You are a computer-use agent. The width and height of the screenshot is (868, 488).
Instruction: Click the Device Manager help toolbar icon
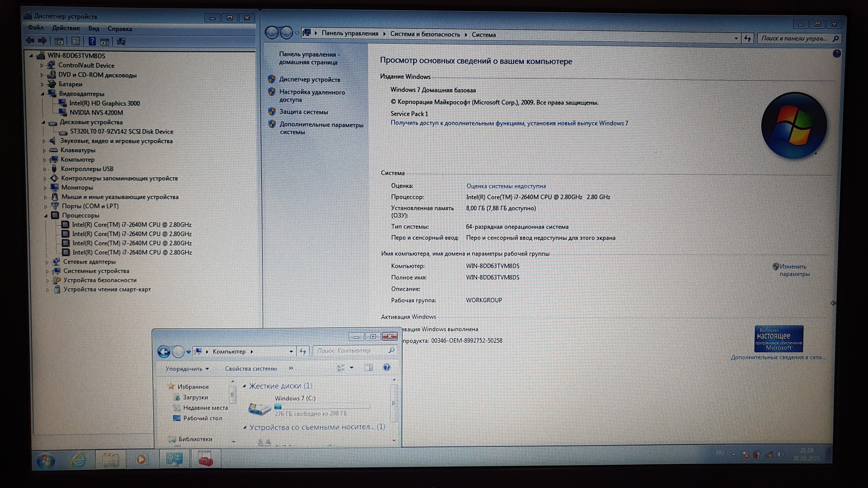(x=92, y=41)
